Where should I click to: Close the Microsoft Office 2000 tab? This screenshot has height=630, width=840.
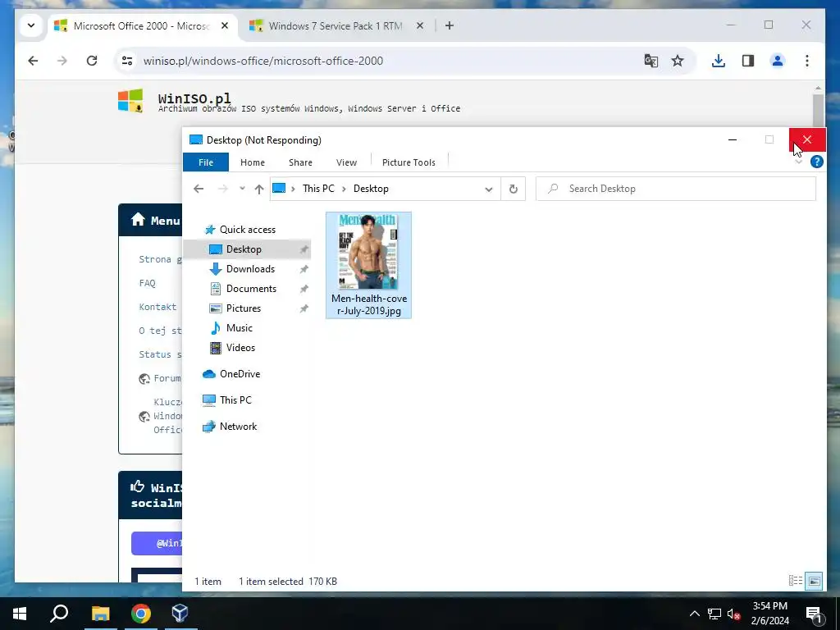click(225, 25)
